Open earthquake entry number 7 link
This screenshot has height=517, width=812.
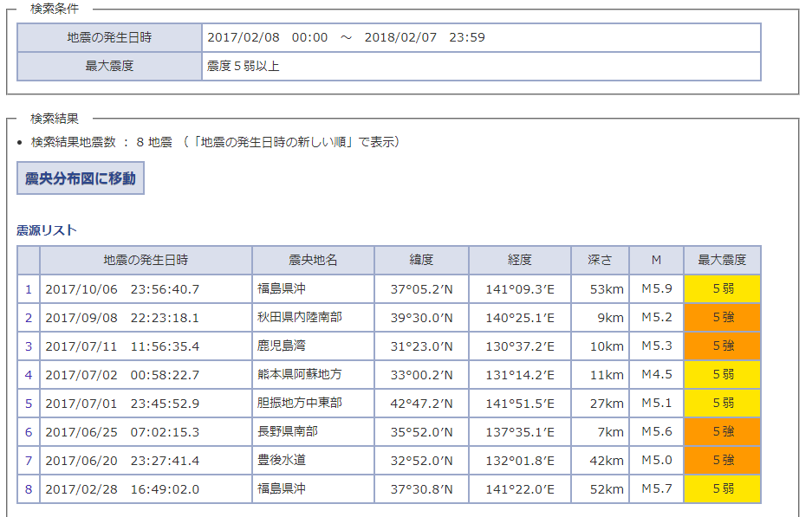[29, 461]
